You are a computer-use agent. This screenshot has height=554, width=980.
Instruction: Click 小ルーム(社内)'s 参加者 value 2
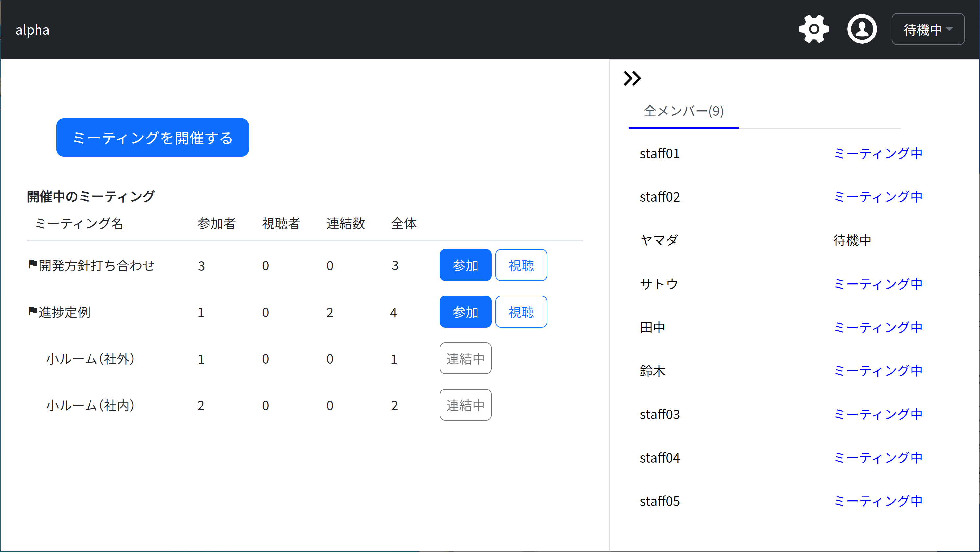tap(201, 406)
